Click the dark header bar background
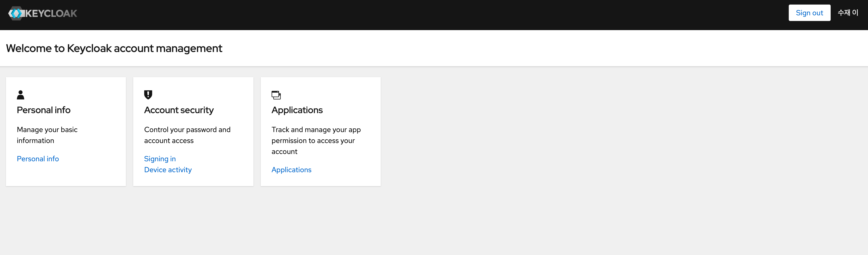The image size is (868, 255). point(404,15)
